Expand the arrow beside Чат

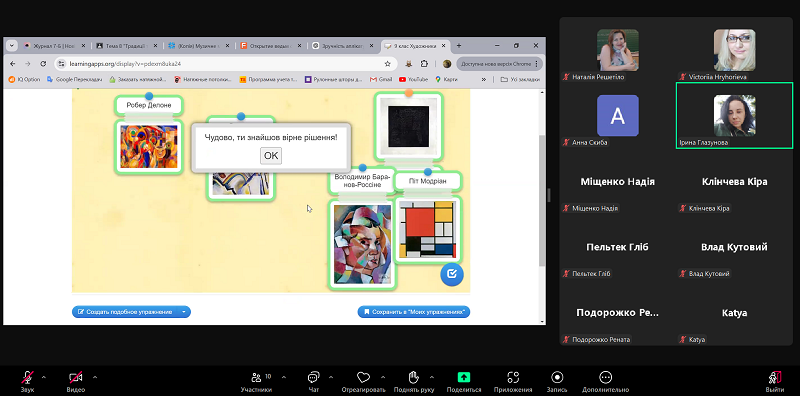point(331,378)
